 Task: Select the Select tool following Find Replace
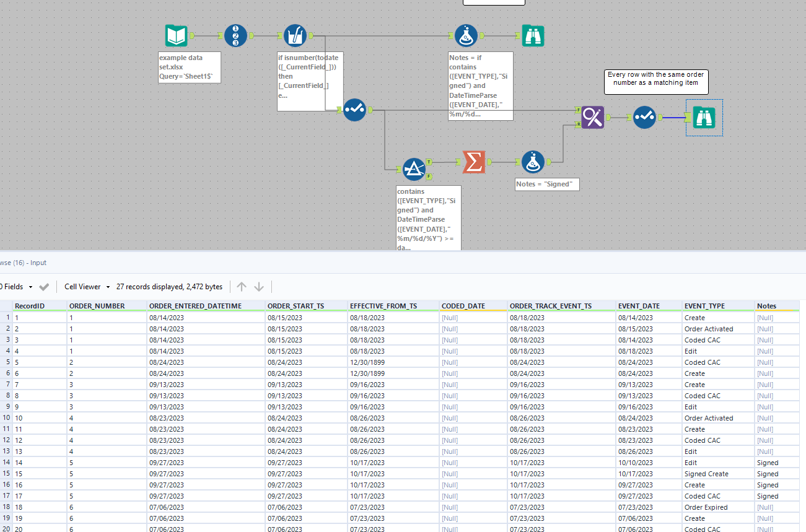pos(644,117)
